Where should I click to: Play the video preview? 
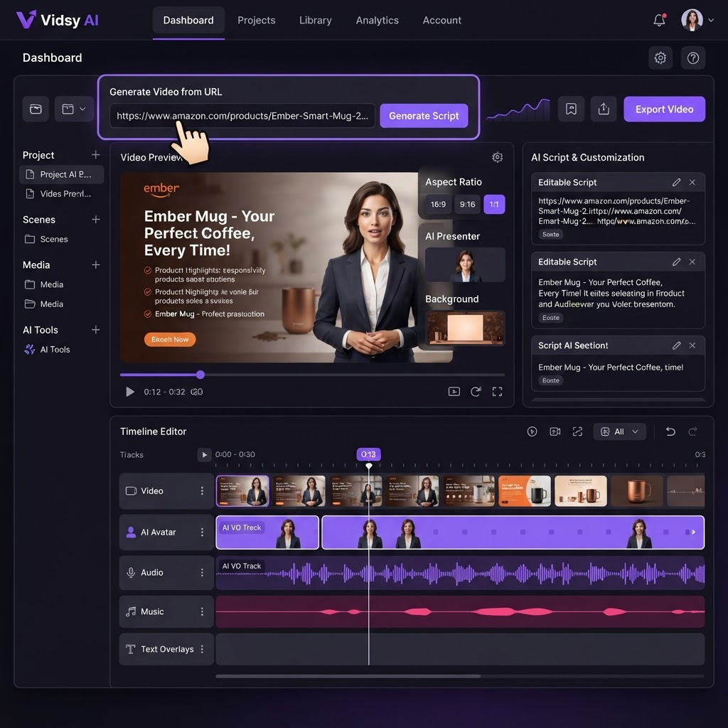tap(130, 392)
